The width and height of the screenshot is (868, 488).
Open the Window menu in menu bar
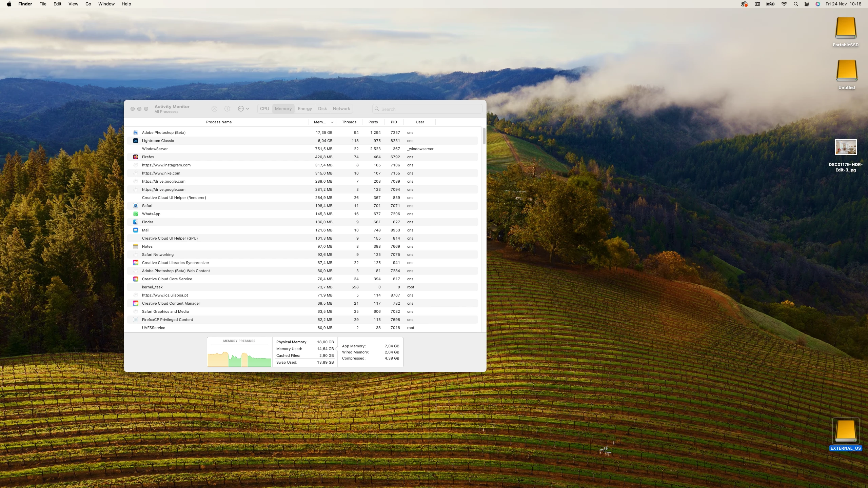click(x=106, y=4)
